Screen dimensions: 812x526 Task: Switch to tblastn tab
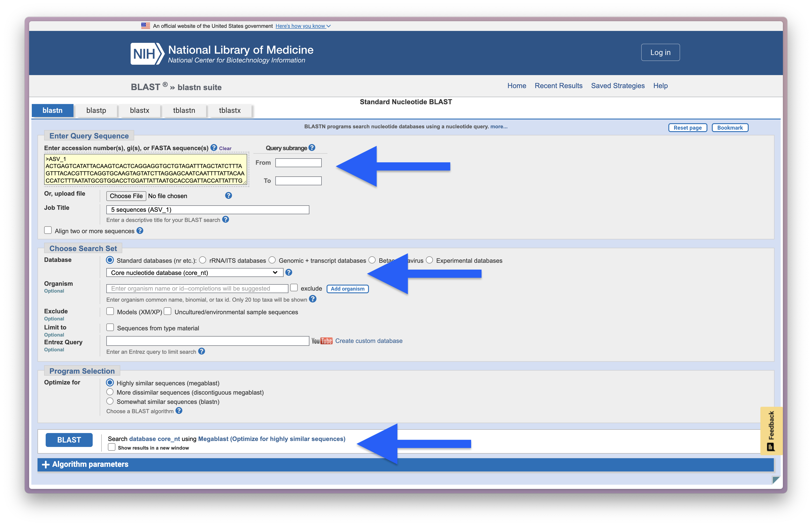click(x=184, y=110)
